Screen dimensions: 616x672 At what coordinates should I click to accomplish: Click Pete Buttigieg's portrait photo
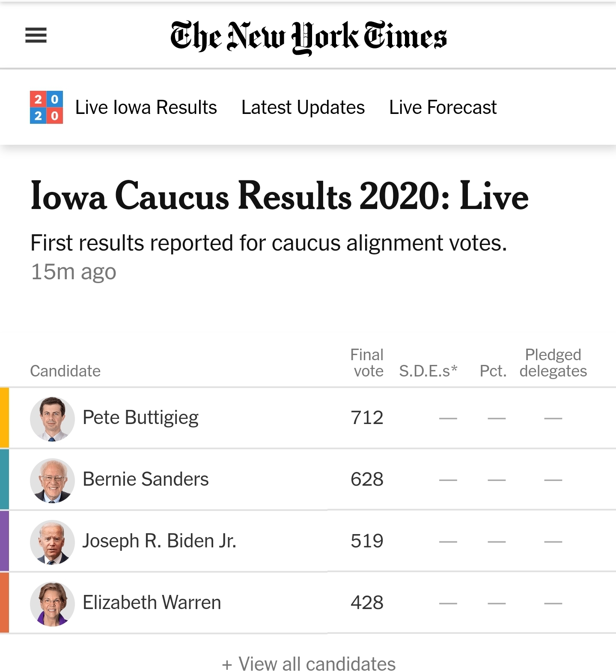pyautogui.click(x=52, y=418)
